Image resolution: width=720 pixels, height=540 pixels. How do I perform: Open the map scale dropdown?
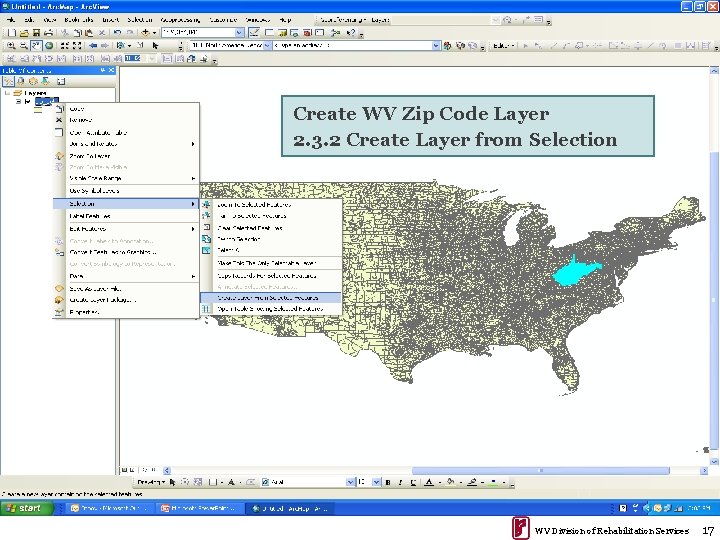[x=239, y=33]
